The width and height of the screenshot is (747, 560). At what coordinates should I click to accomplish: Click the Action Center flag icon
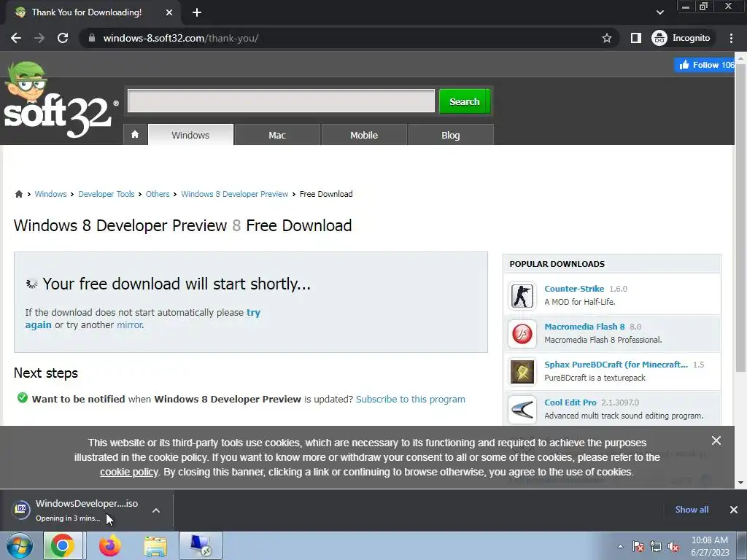point(638,546)
